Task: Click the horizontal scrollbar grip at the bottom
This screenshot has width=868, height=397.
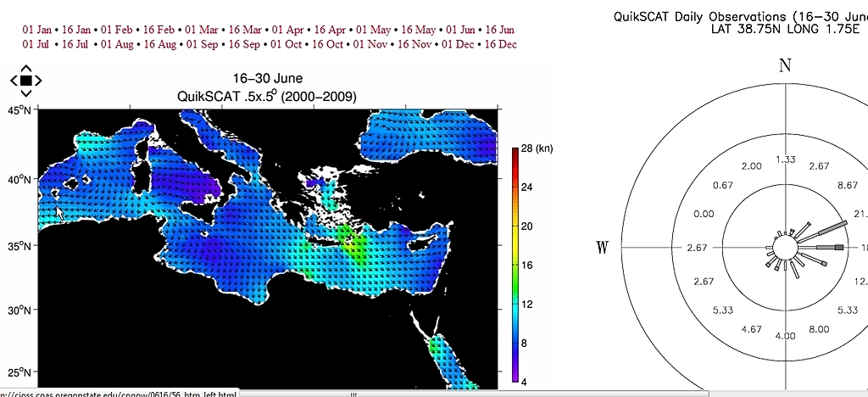Action: point(353,394)
